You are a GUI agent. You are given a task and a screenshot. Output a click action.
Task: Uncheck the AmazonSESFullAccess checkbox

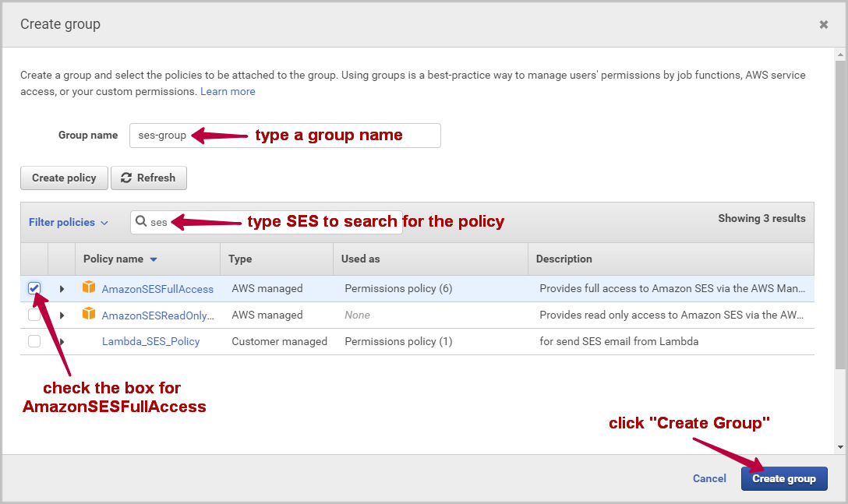(34, 288)
